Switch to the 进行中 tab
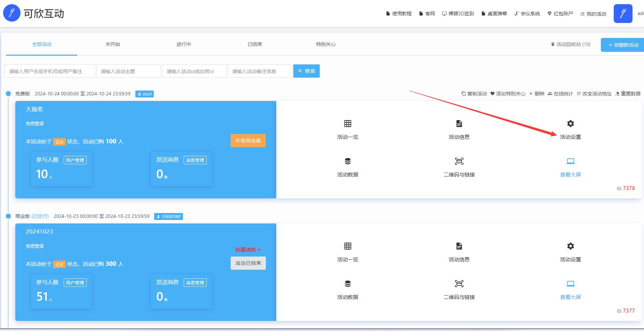644x331 pixels. click(184, 44)
